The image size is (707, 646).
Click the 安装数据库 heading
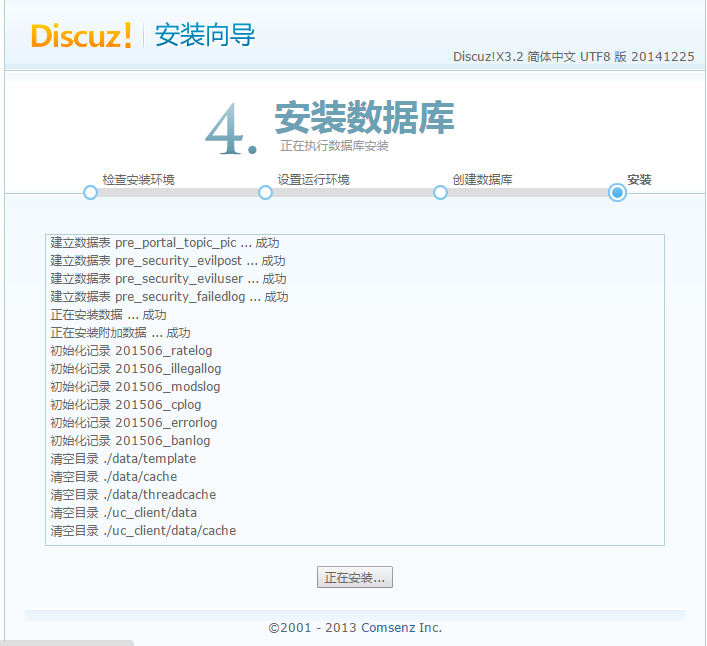(x=364, y=118)
